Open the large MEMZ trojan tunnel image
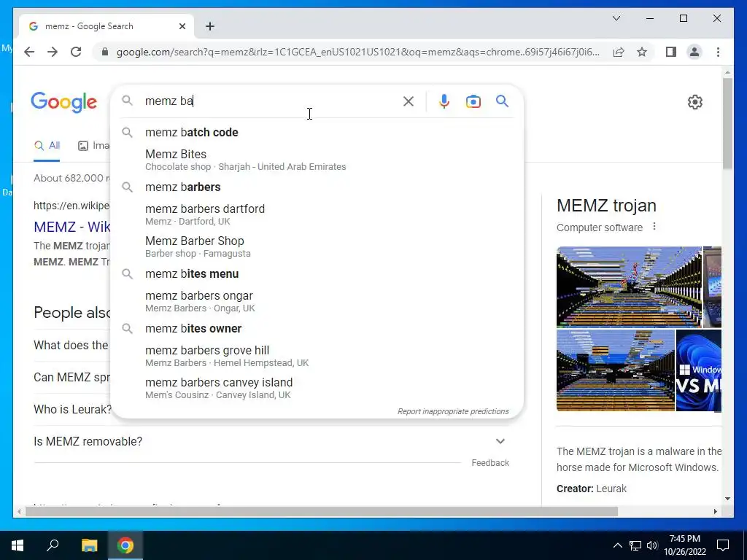The image size is (747, 560). pos(629,287)
